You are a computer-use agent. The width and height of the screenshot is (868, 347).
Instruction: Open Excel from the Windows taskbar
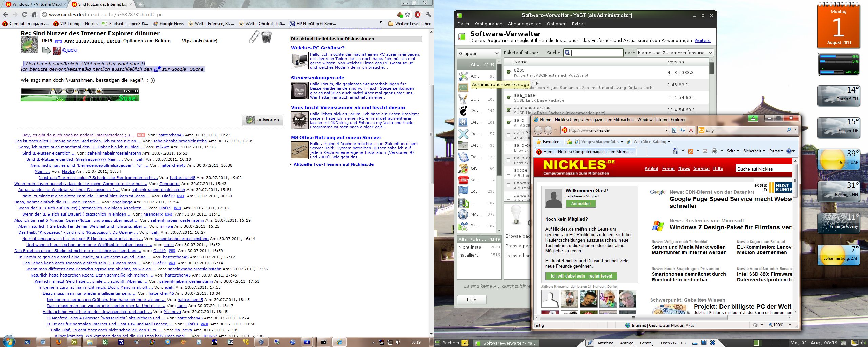tap(105, 342)
